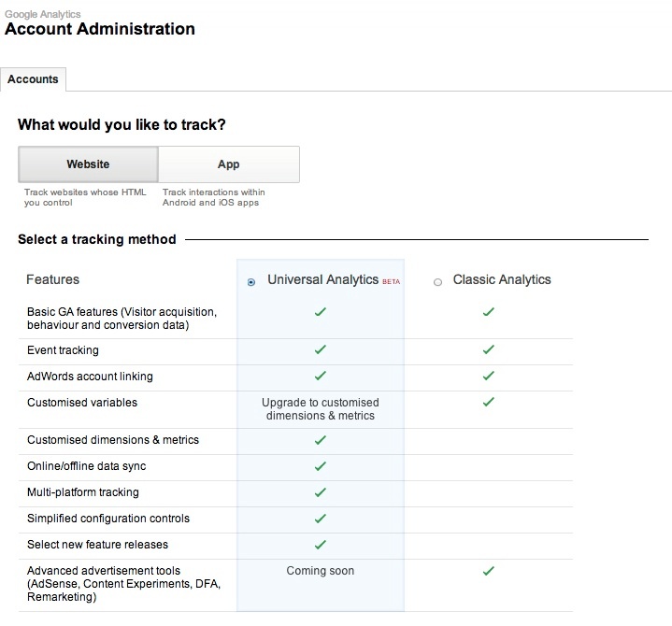Click Classic Analytics checkmark for Event tracking
The height and width of the screenshot is (626, 672).
coord(489,349)
